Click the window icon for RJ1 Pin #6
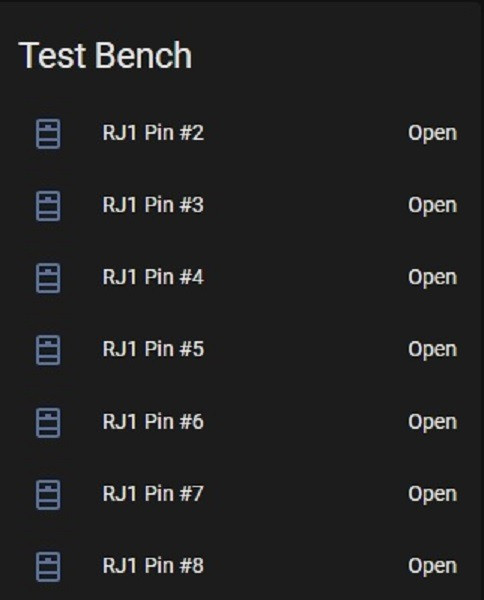 click(x=48, y=422)
